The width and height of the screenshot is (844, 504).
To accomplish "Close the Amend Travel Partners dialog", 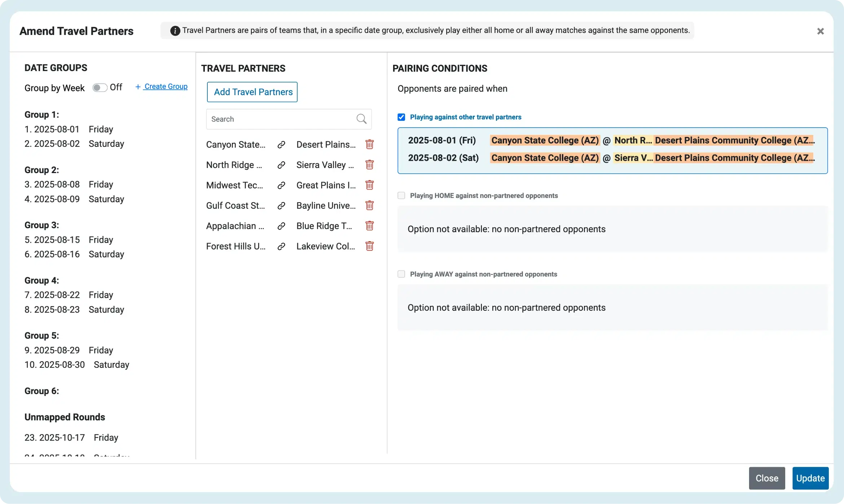I will 821,31.
